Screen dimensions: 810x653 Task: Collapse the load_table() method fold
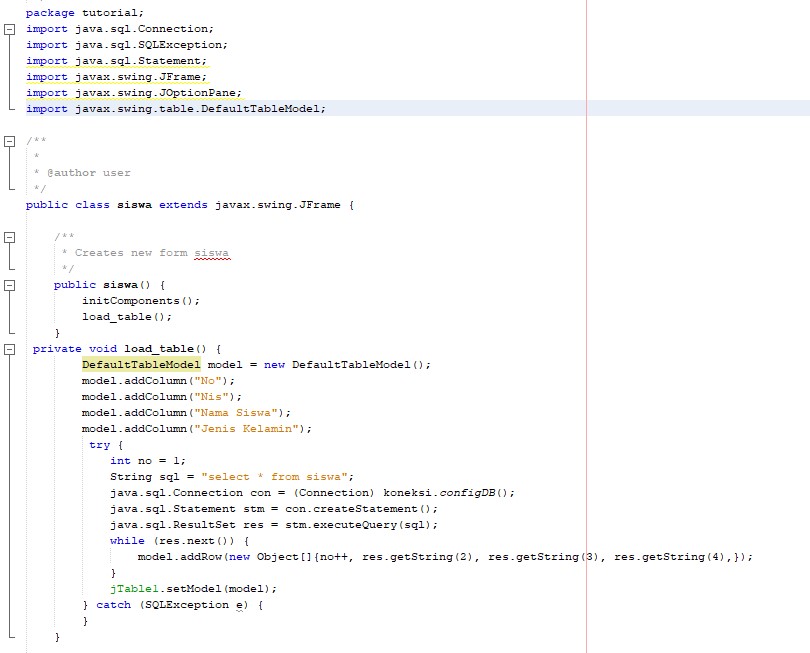click(x=9, y=349)
